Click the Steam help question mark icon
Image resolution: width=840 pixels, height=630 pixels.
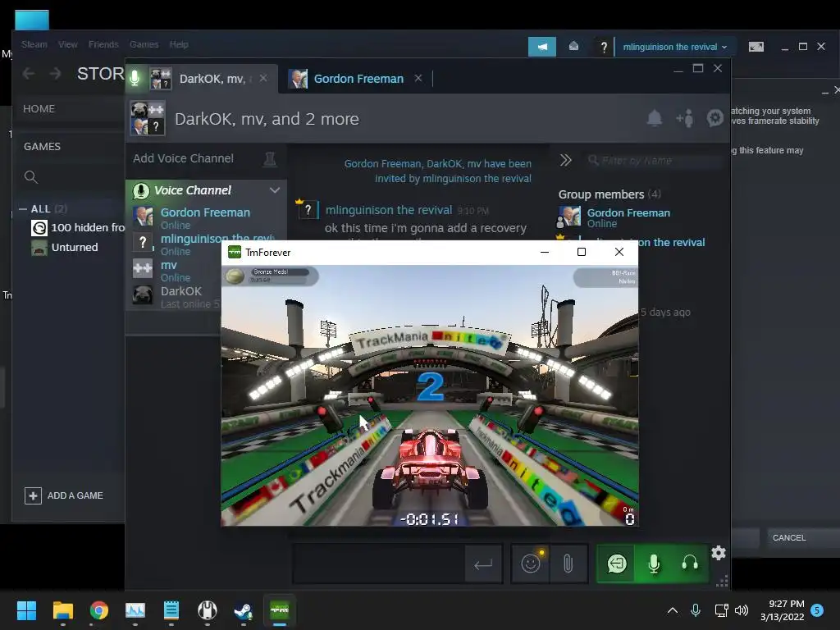(604, 47)
